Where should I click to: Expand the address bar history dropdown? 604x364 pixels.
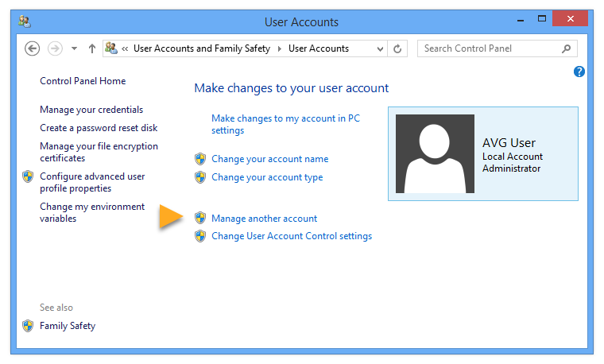click(x=380, y=48)
